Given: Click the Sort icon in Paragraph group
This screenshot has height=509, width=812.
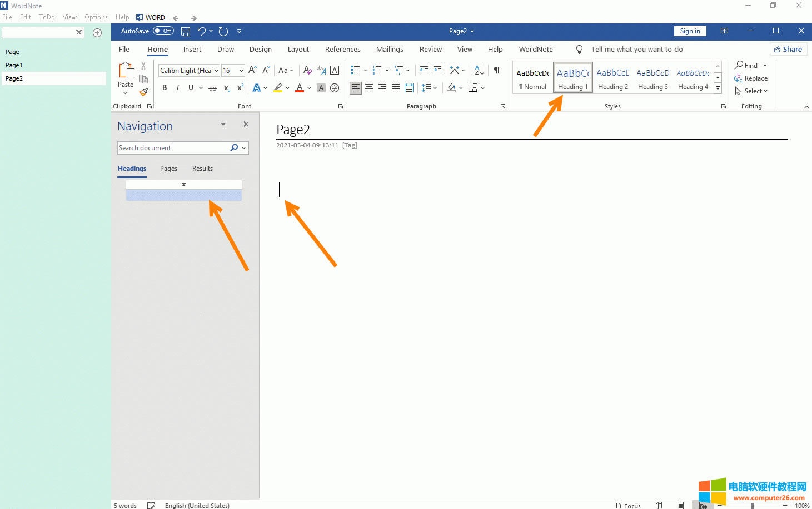Looking at the screenshot, I should pyautogui.click(x=479, y=70).
